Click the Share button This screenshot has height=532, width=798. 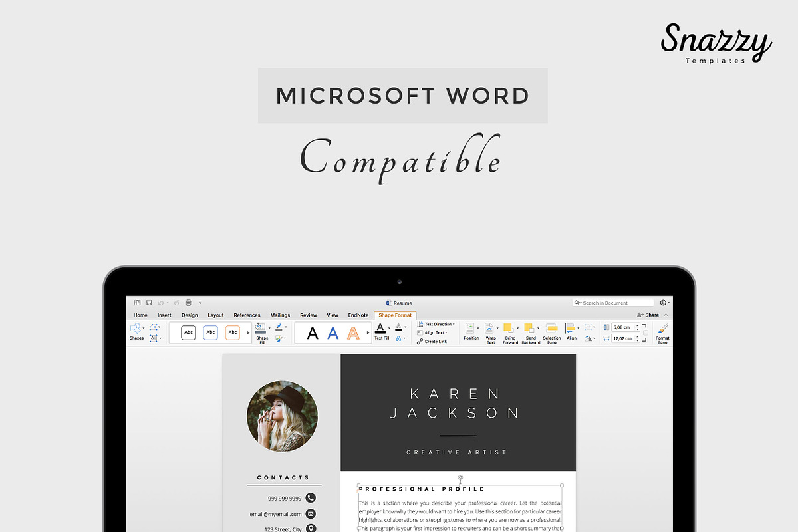click(648, 315)
